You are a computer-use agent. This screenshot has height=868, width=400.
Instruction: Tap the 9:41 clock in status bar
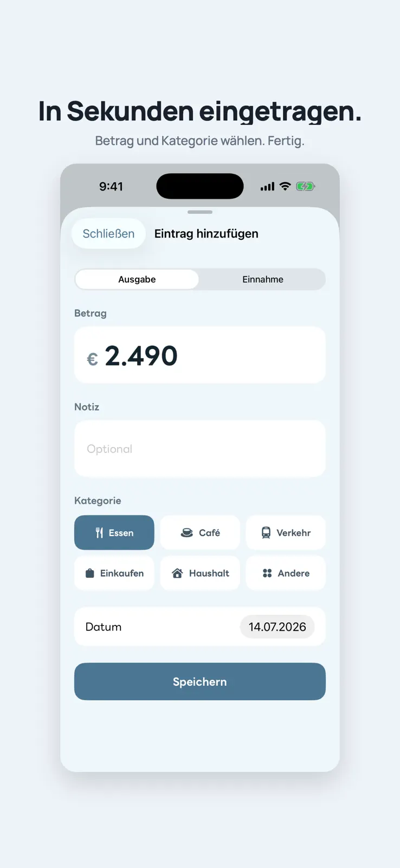click(x=111, y=187)
